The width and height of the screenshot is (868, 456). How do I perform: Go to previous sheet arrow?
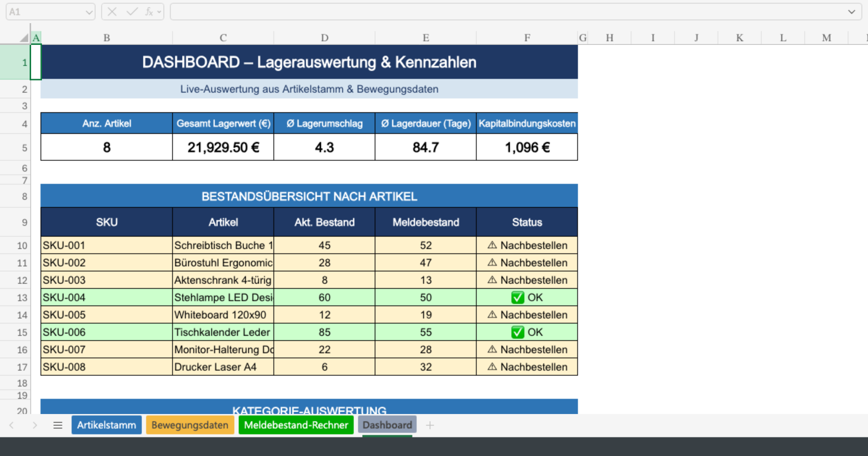12,425
